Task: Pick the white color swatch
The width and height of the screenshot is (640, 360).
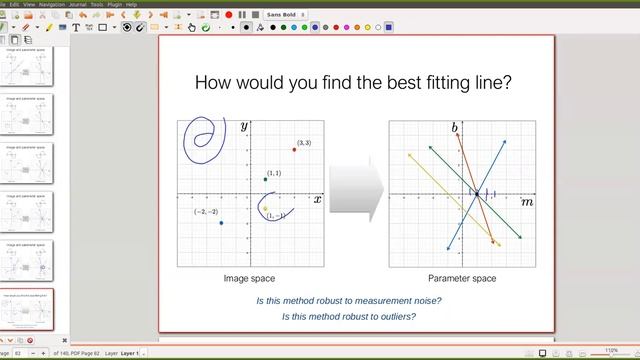Action: 378,28
